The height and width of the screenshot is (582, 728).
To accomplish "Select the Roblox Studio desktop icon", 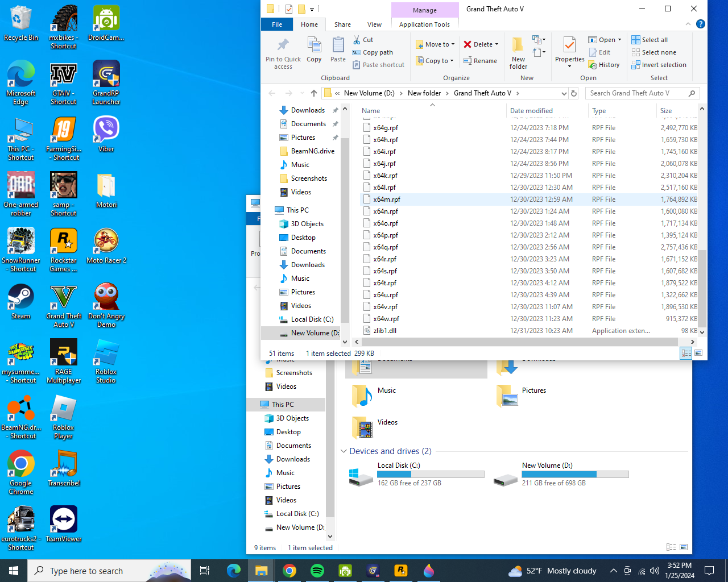I will coord(106,361).
